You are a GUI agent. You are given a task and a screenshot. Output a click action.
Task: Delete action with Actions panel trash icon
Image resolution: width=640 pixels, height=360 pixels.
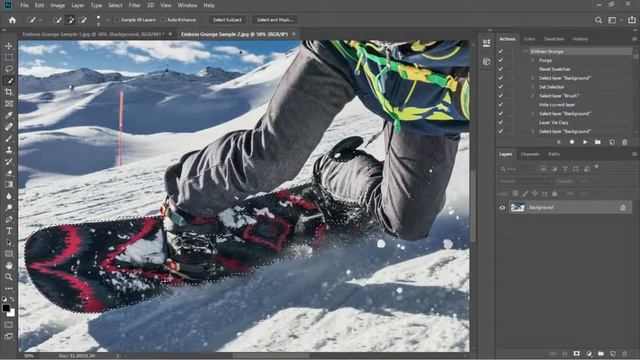tap(624, 142)
